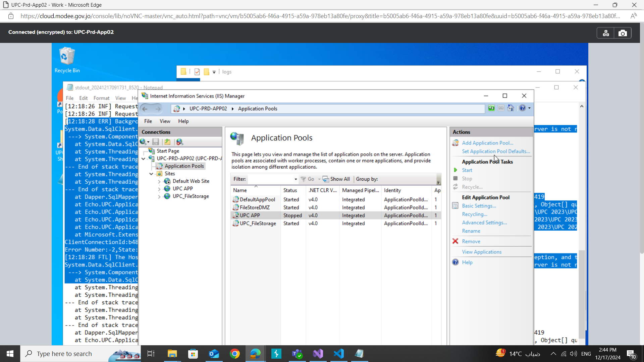Switch to Microsoft Edge in taskbar
The image size is (644, 362).
pyautogui.click(x=255, y=354)
